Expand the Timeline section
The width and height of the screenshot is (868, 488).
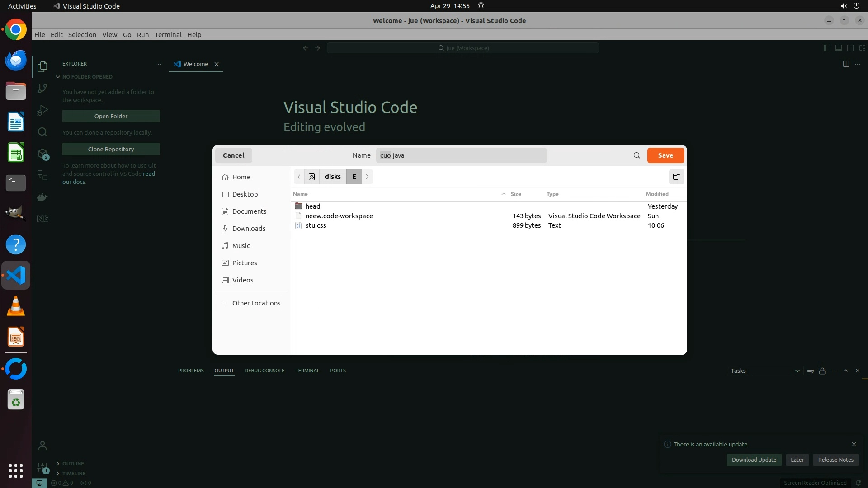tap(74, 474)
